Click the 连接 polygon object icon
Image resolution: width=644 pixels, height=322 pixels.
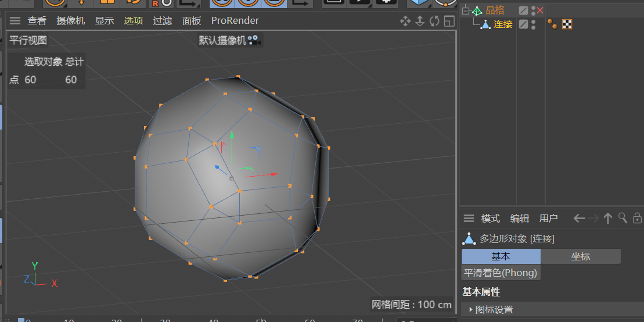[485, 24]
